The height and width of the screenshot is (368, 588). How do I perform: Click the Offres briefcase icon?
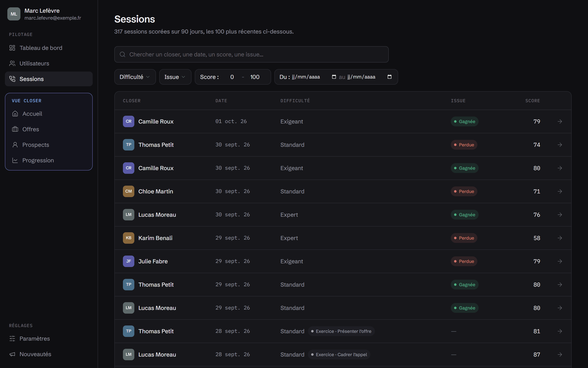coord(15,129)
